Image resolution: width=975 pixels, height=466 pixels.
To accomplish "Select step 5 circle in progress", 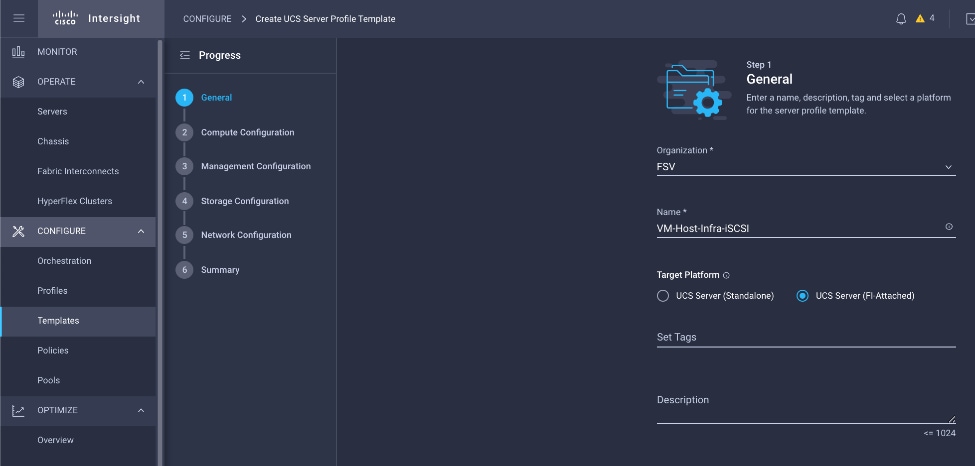I will pyautogui.click(x=184, y=235).
